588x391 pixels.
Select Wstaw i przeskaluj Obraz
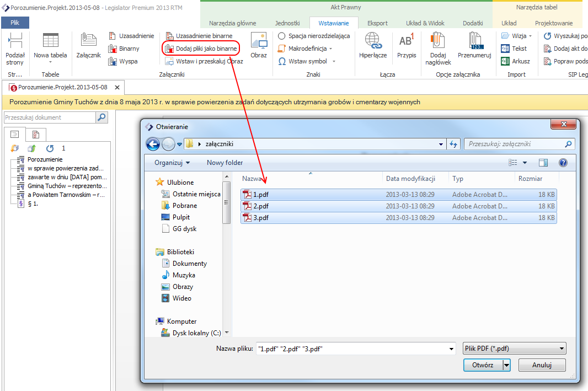[205, 61]
